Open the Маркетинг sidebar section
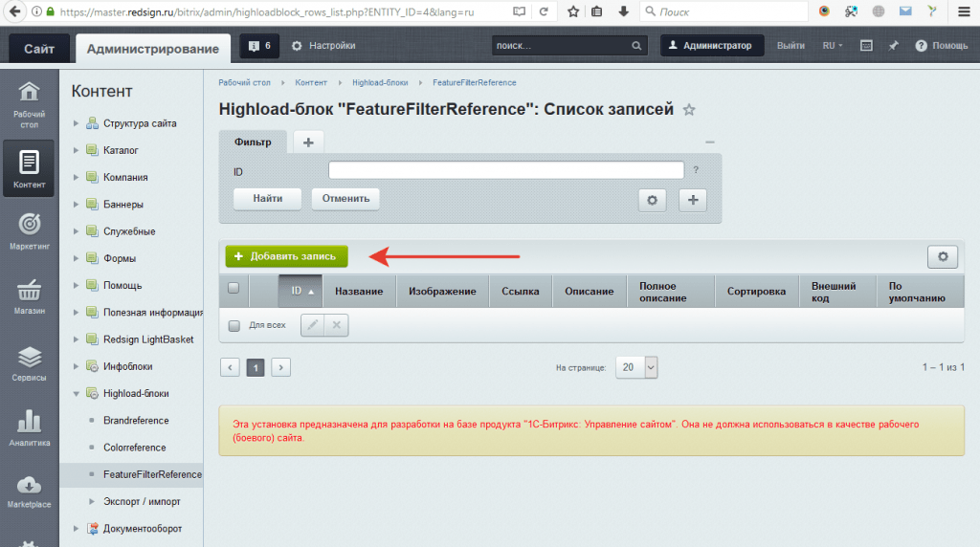Image resolution: width=980 pixels, height=547 pixels. coord(29,231)
